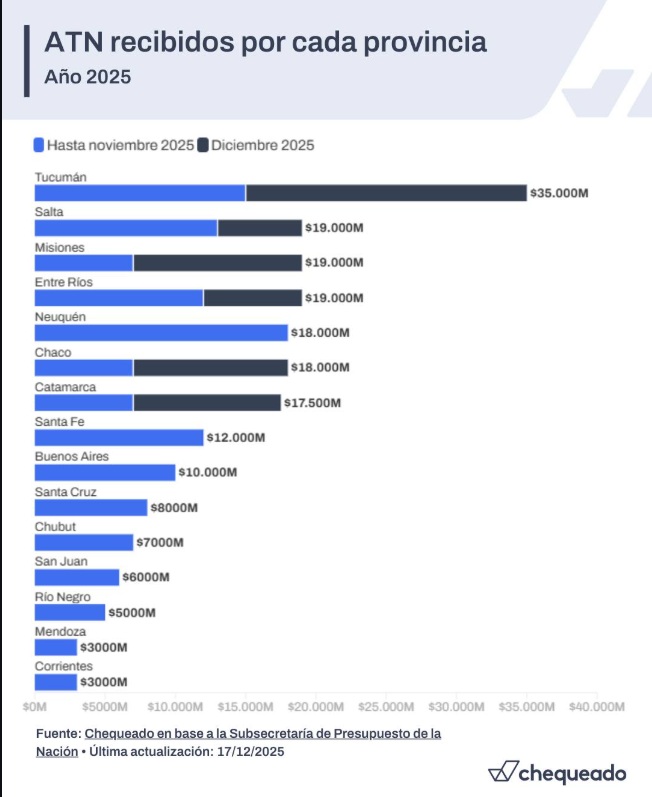Image resolution: width=652 pixels, height=797 pixels.
Task: Select the Corrientes bar
Action: point(56,683)
